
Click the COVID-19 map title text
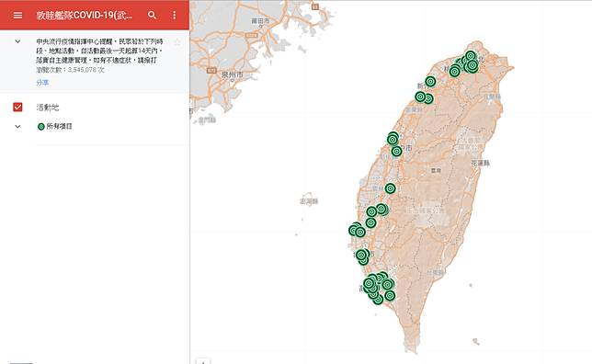pos(85,15)
